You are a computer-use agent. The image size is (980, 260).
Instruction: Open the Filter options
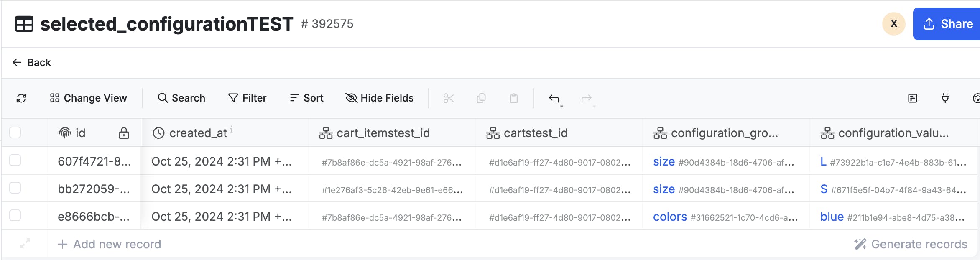(x=247, y=98)
